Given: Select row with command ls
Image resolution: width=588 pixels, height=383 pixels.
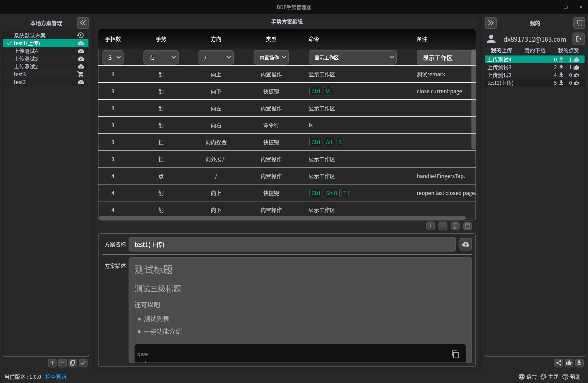Looking at the screenshot, I should point(287,125).
